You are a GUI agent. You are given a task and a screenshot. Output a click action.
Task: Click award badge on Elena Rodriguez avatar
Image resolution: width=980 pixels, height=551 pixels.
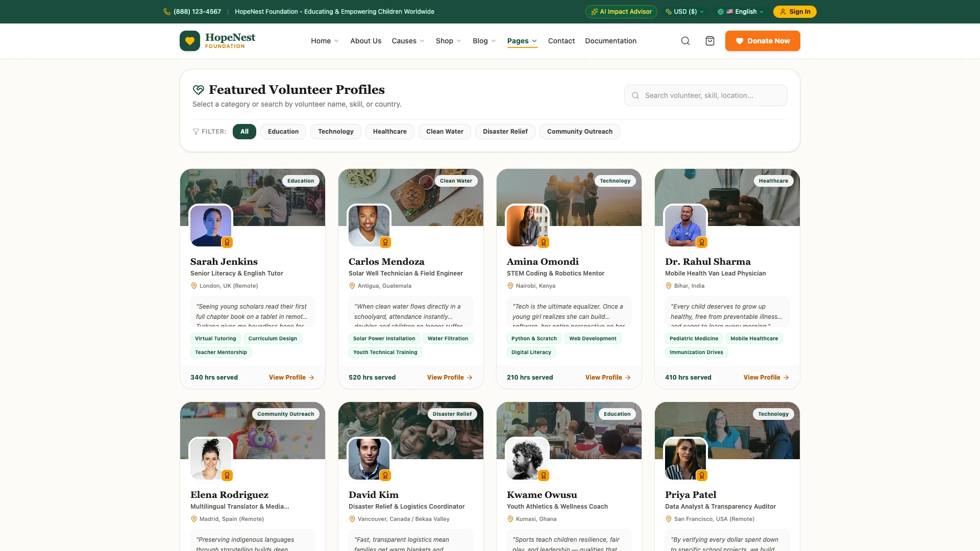point(227,475)
